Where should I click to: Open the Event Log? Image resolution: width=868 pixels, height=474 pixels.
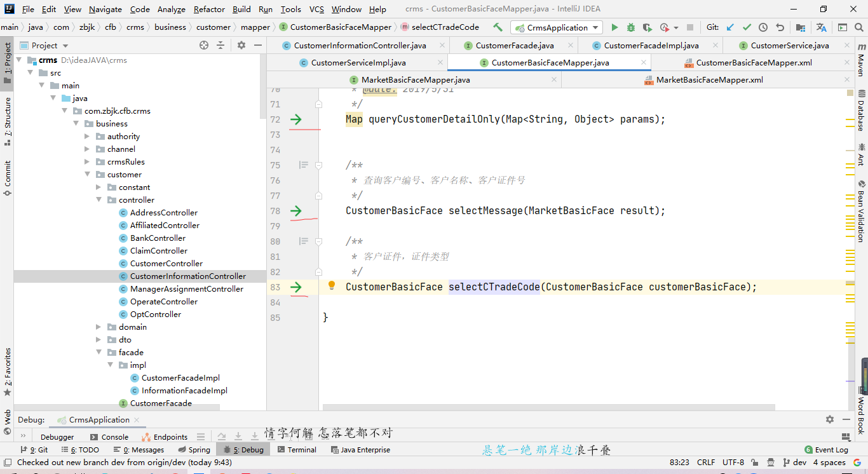pyautogui.click(x=826, y=450)
